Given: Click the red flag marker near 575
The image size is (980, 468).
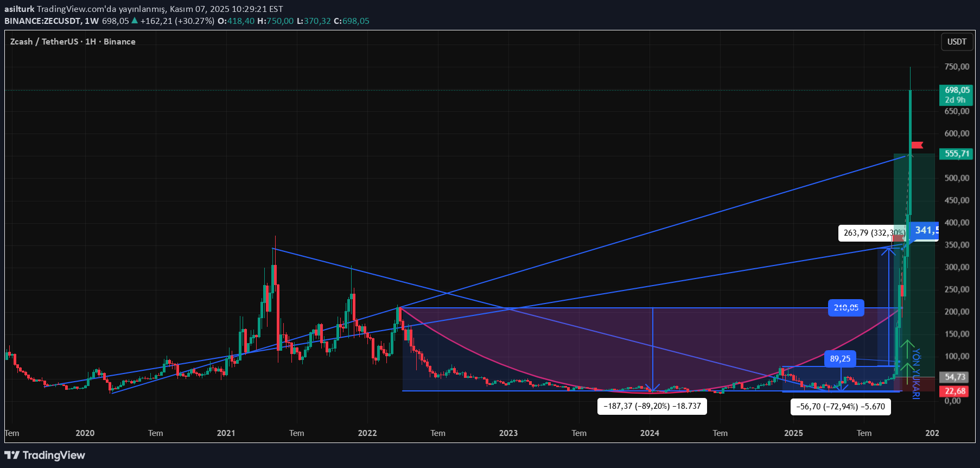Looking at the screenshot, I should [x=917, y=145].
